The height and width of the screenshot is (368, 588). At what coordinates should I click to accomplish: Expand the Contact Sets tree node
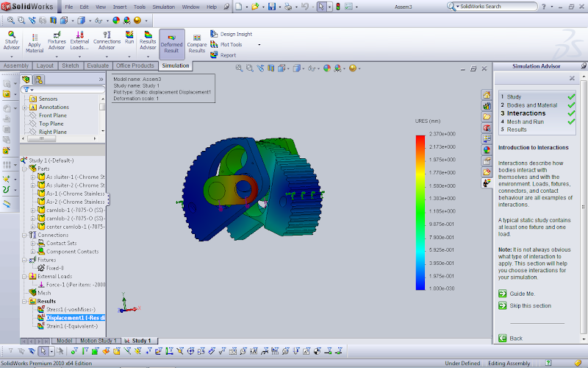tap(33, 243)
